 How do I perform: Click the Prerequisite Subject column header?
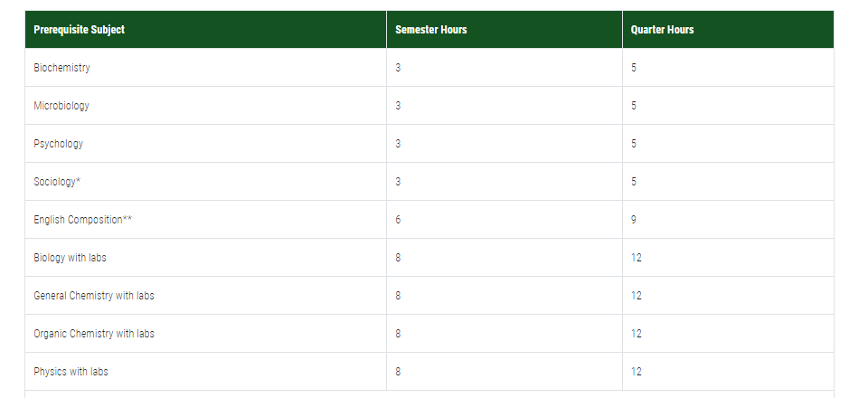[x=205, y=29]
